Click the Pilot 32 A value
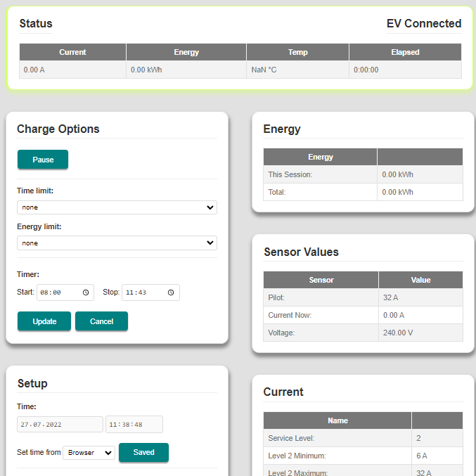 tap(391, 297)
